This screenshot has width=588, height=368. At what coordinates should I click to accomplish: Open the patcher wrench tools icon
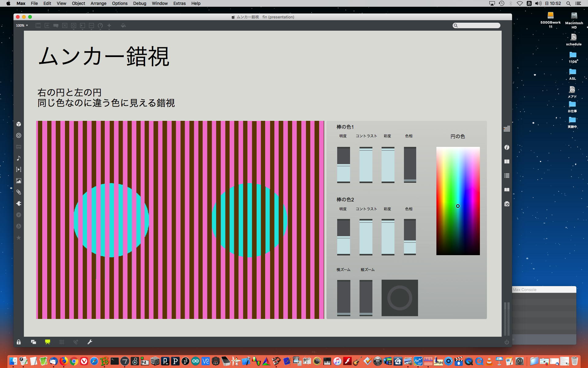[90, 342]
